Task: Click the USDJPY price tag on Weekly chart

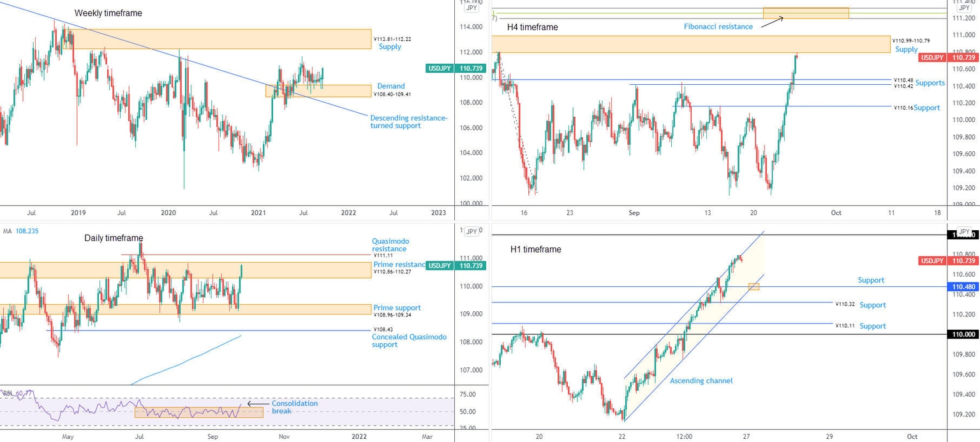Action: 438,68
